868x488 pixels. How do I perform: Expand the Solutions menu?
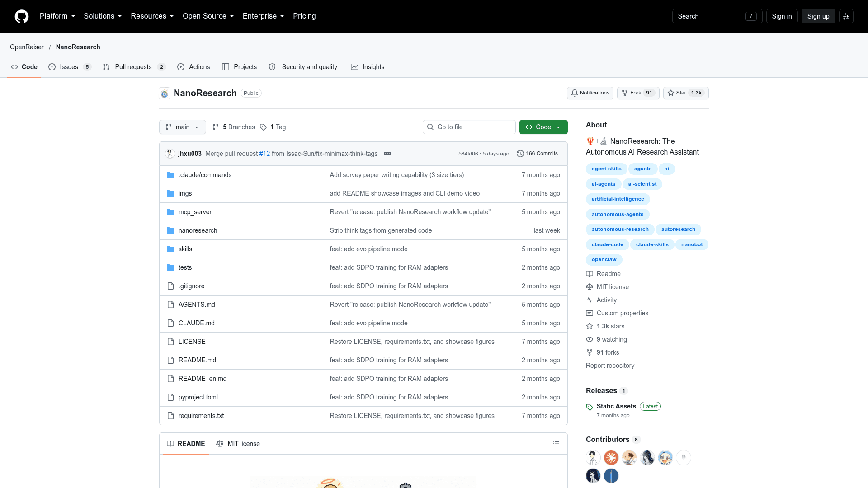tap(103, 16)
